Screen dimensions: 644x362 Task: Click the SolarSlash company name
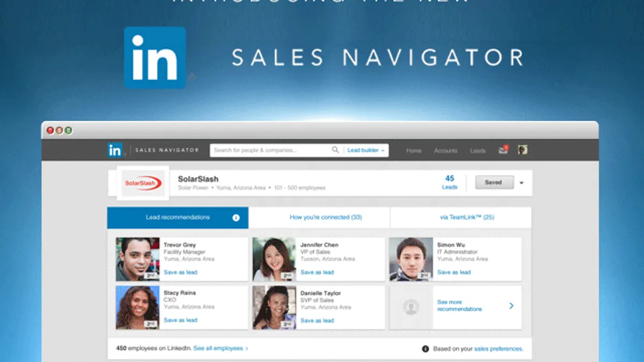point(198,179)
